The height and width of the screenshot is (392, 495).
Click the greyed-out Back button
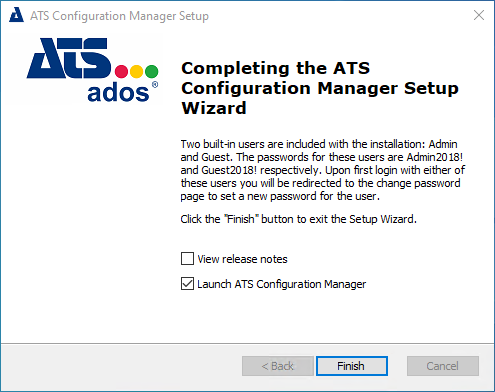[x=278, y=366]
